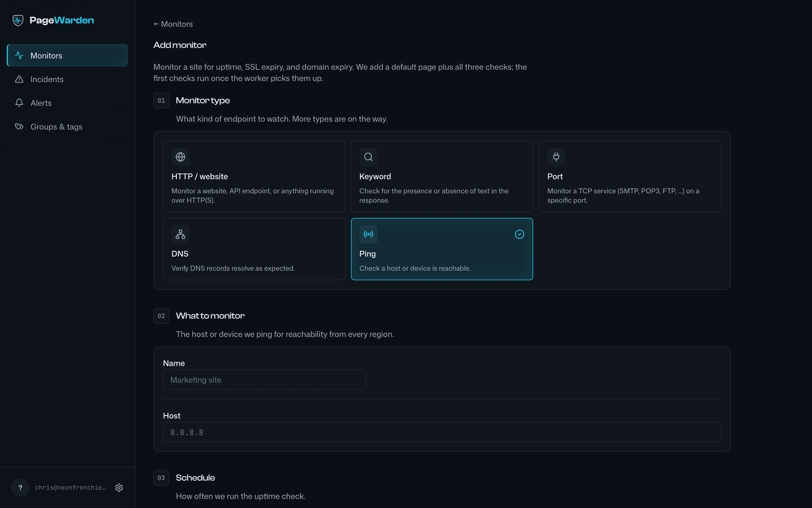Click text 'Check a host or device is reachable.'
Viewport: 812px width, 508px height.
click(415, 268)
